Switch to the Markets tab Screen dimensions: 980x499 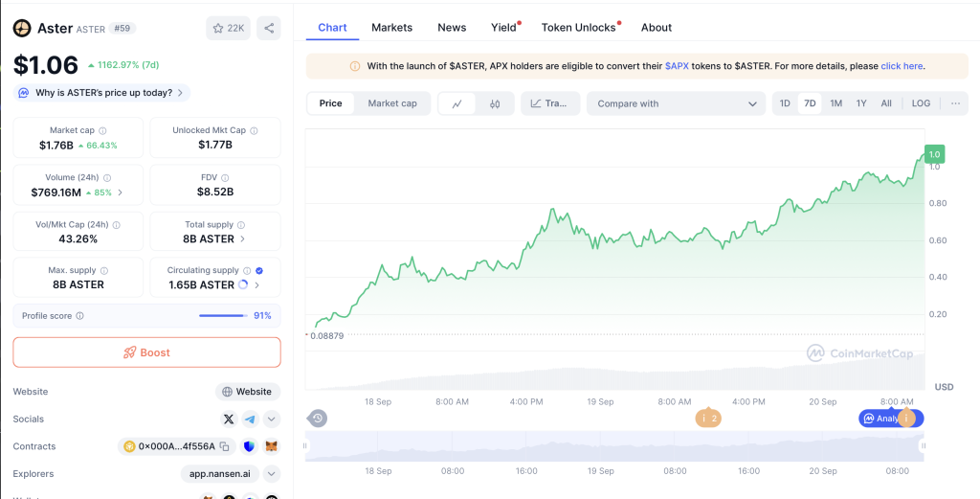(x=391, y=28)
